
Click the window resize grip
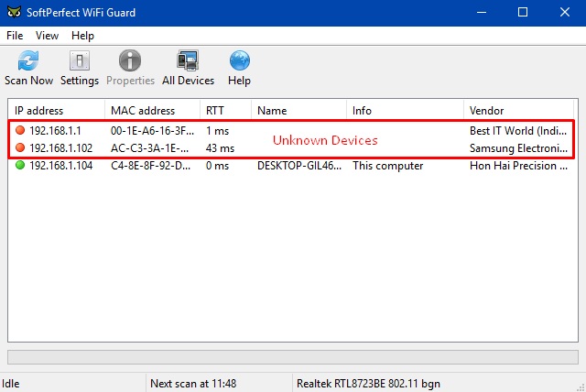coord(581,387)
